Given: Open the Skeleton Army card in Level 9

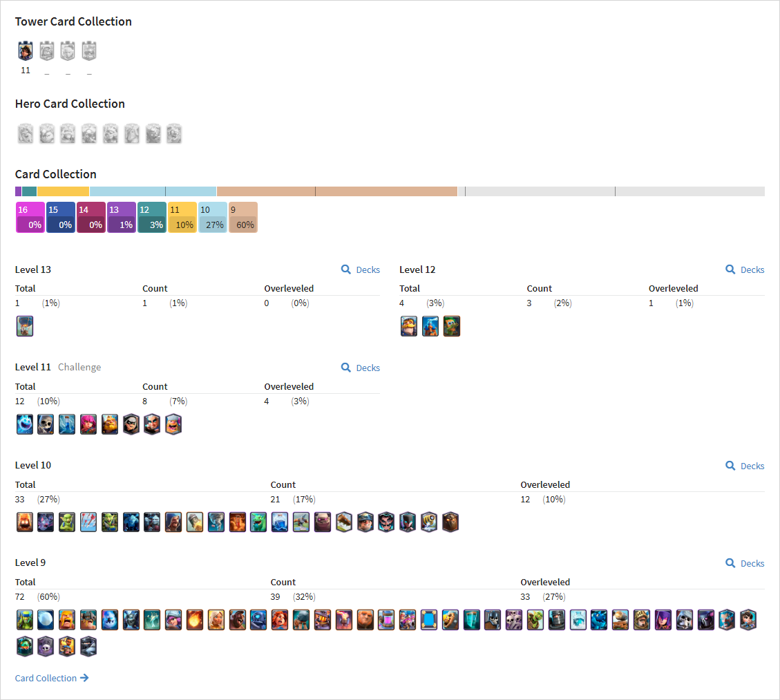Looking at the screenshot, I should pyautogui.click(x=514, y=620).
